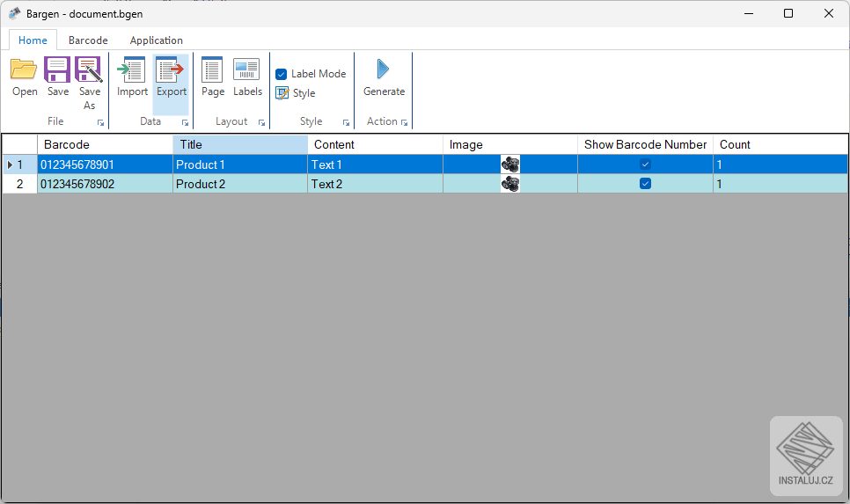Click the Count column header
The width and height of the screenshot is (850, 504).
click(780, 145)
